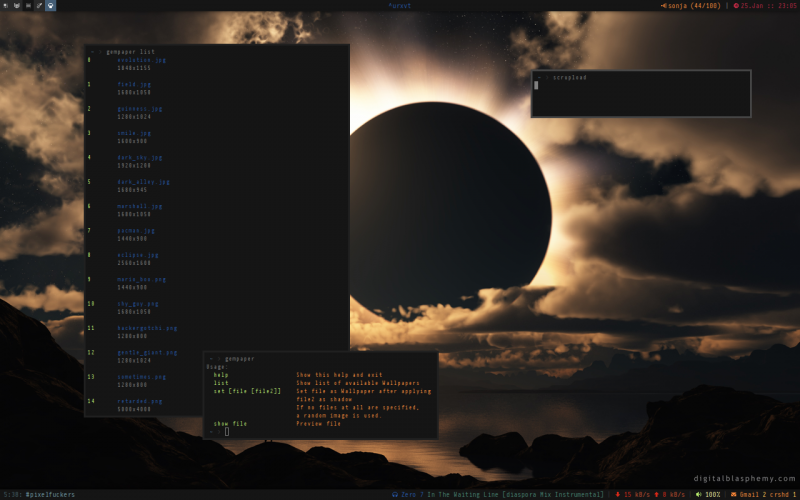Click smile.jpg in gempaper list
800x500 pixels.
(134, 133)
